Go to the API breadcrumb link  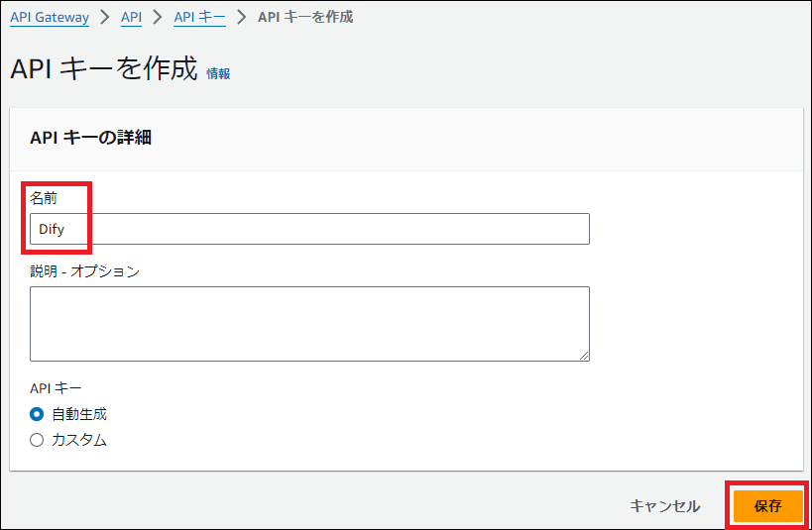(131, 17)
